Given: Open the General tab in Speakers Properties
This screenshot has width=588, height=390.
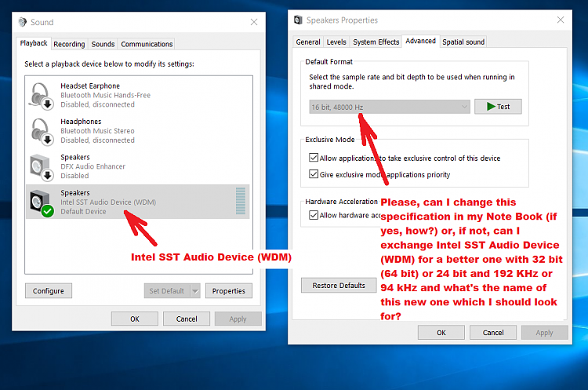Looking at the screenshot, I should pyautogui.click(x=308, y=42).
